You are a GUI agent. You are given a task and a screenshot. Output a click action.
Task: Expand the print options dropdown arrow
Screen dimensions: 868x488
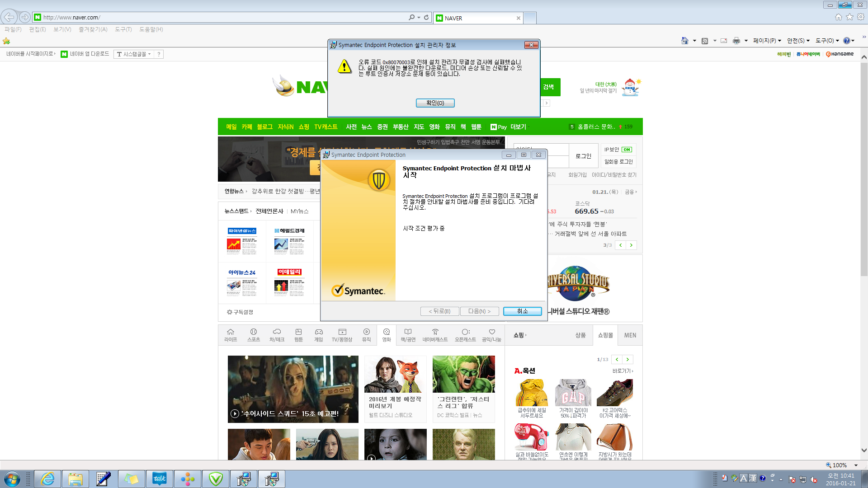pyautogui.click(x=746, y=41)
